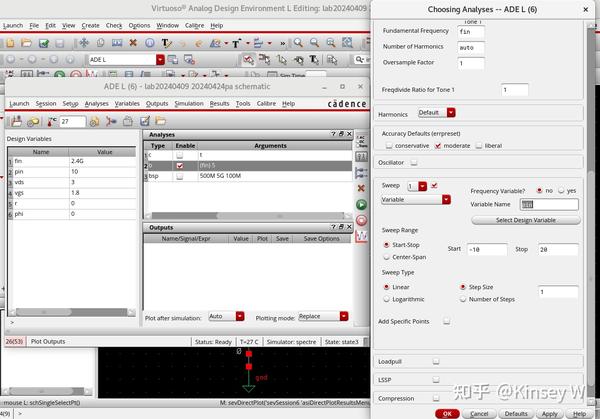Click the Stretch/Move arrows icon in toolbar
The image size is (600, 419).
84,43
